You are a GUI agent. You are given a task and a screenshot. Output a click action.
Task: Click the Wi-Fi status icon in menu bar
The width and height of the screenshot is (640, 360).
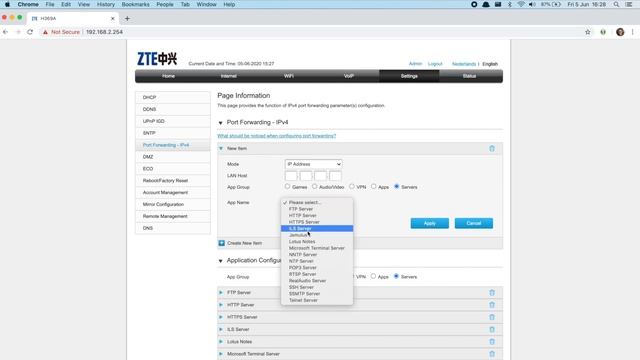click(521, 4)
